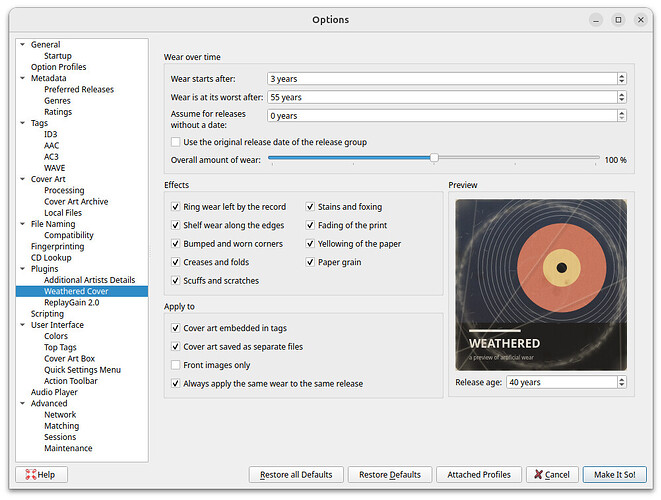
Task: Click Wear is at its worst spinner arrows
Action: 621,97
